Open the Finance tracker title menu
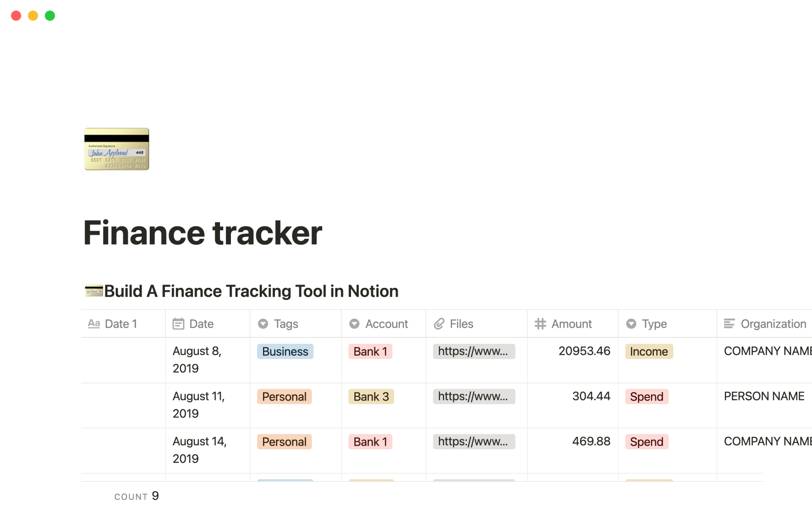 [202, 232]
